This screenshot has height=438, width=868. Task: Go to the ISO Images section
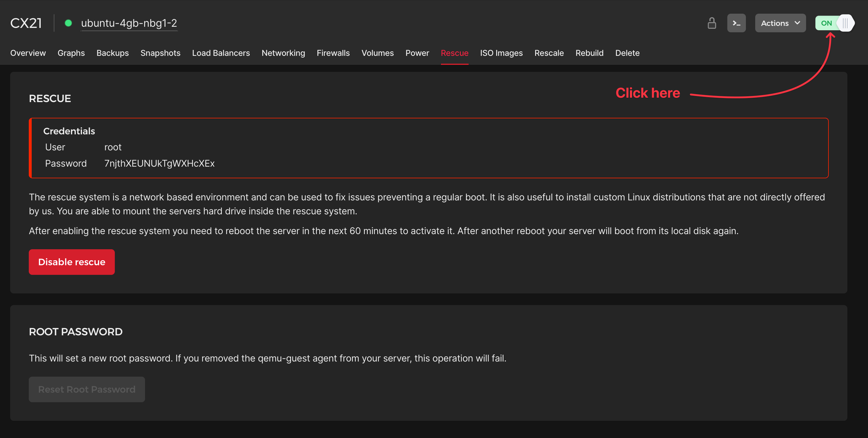pyautogui.click(x=501, y=53)
